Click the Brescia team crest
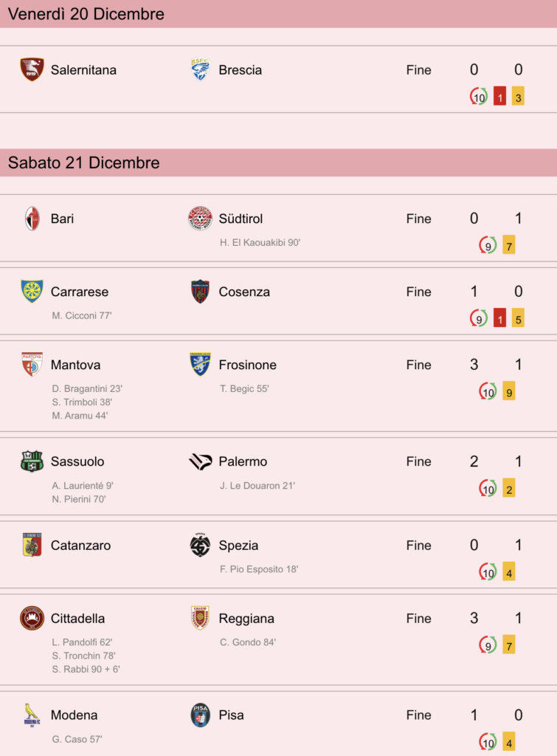 200,69
